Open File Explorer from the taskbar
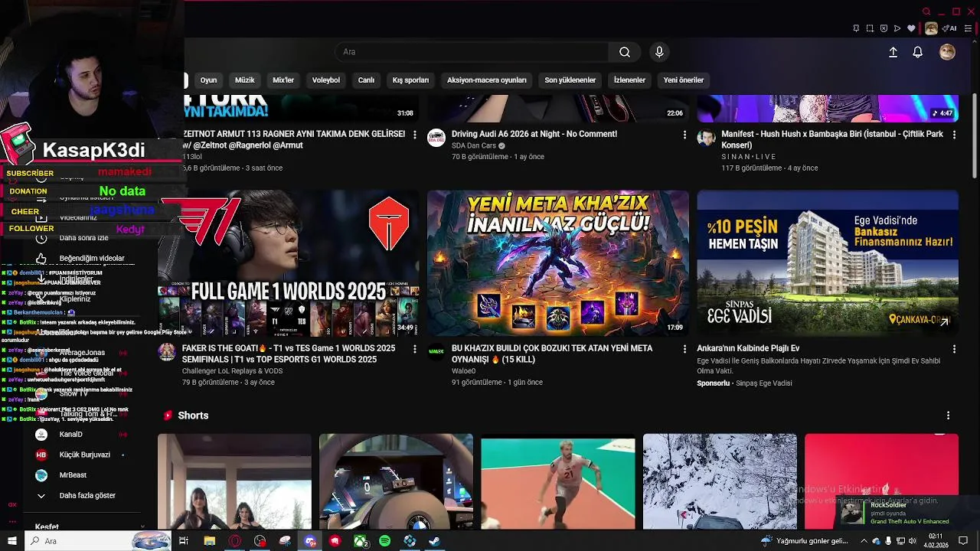This screenshot has width=980, height=551. tap(209, 541)
